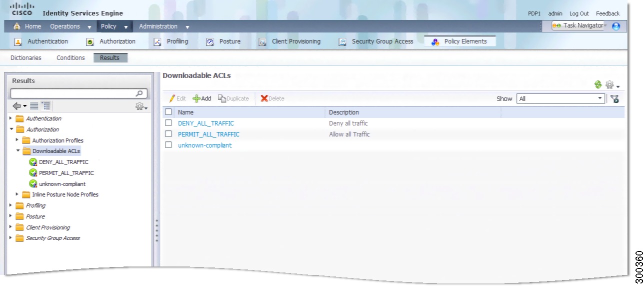This screenshot has height=286, width=644.
Task: Click the Cisco logo
Action: tap(21, 9)
